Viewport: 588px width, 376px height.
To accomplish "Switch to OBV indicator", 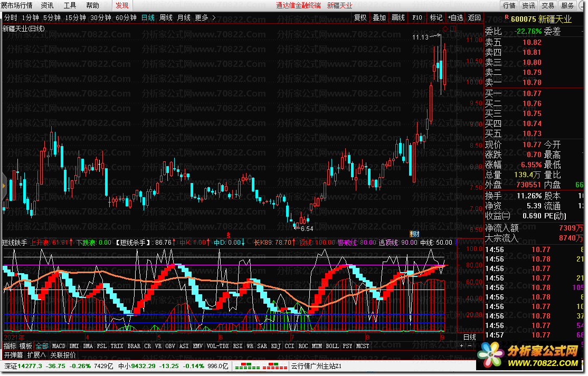I will (x=170, y=346).
